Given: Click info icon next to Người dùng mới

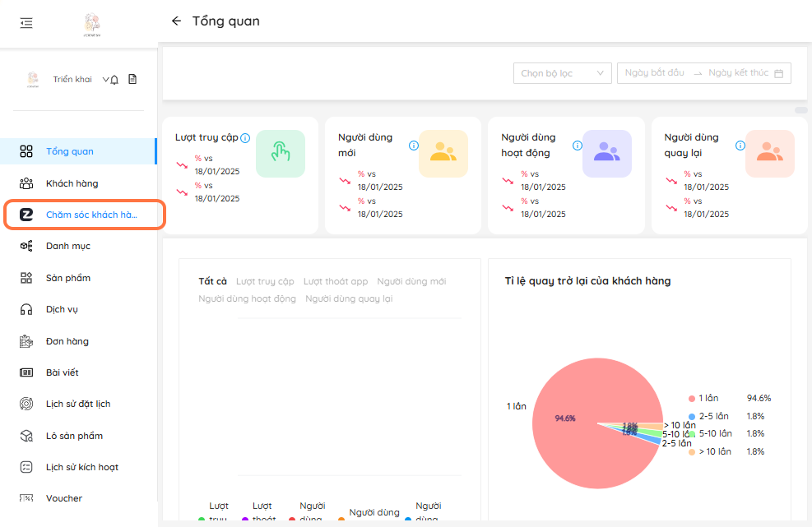Looking at the screenshot, I should pyautogui.click(x=414, y=146).
